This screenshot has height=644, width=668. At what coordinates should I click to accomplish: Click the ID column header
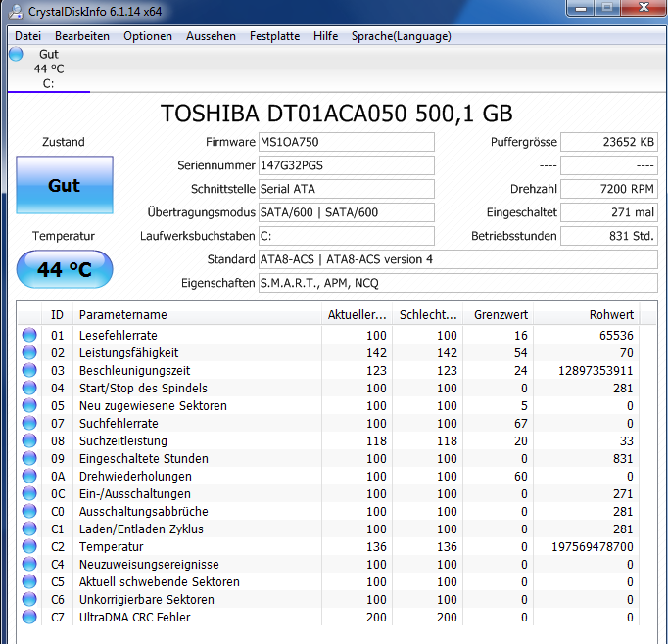pyautogui.click(x=57, y=315)
